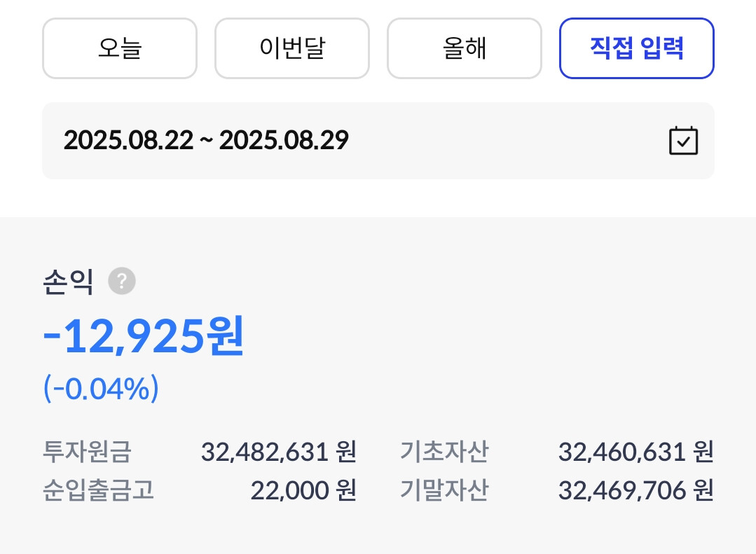
Task: Select the 투자원금 label
Action: (x=86, y=452)
